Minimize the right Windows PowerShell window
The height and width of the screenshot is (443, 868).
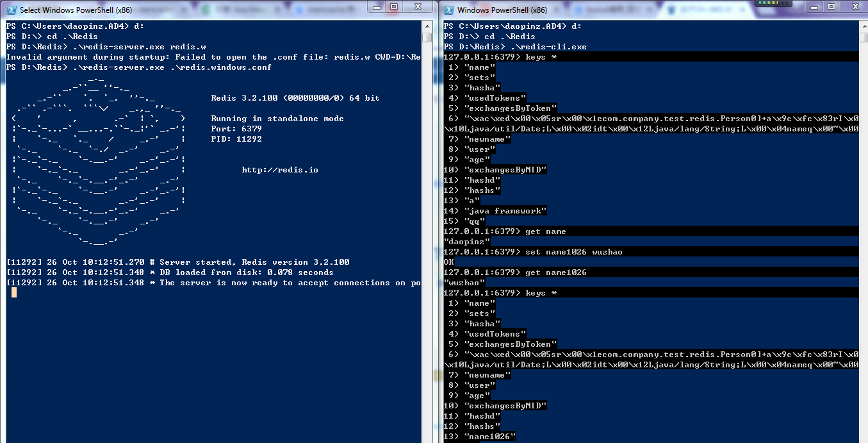(815, 7)
